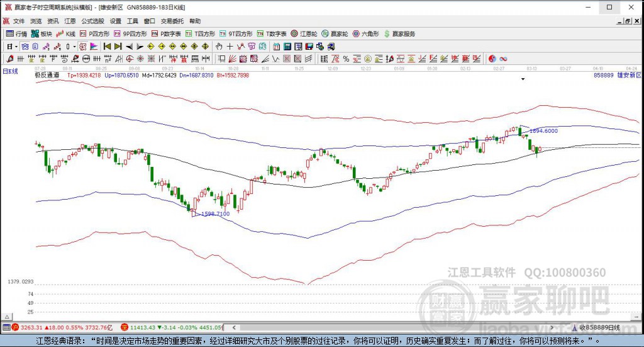Select the red pencil drawing tool
Screen dimensions: 644x347
(10, 59)
